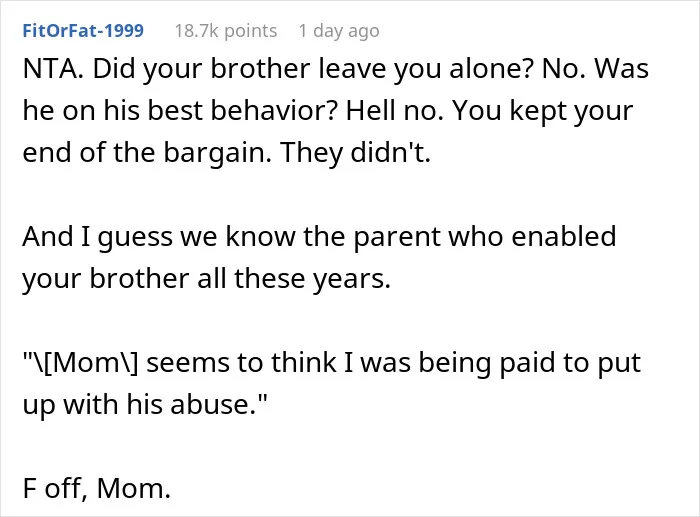Click the bracketed '[Mom]' quoted text
Screen dimensions: 700x517
(81, 363)
